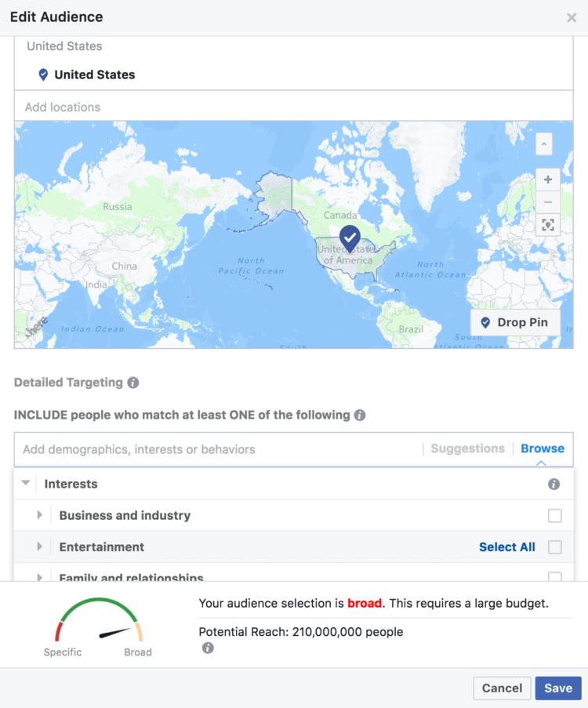Click the info icon next to Detailed Targeting
The height and width of the screenshot is (708, 588).
coord(132,383)
